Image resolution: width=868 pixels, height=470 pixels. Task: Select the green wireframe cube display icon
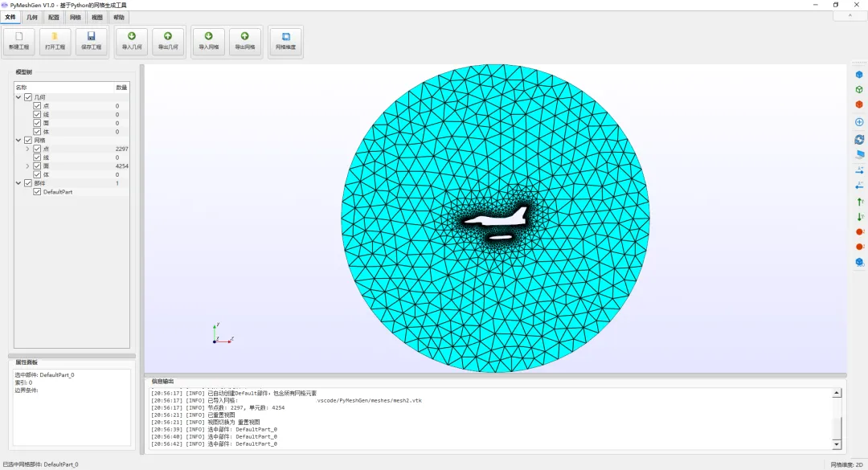point(859,90)
